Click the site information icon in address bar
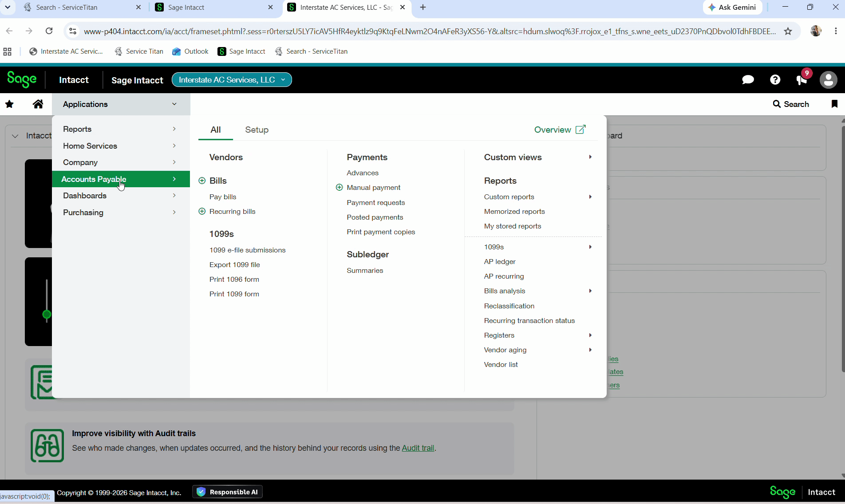Image resolution: width=845 pixels, height=504 pixels. 73,31
